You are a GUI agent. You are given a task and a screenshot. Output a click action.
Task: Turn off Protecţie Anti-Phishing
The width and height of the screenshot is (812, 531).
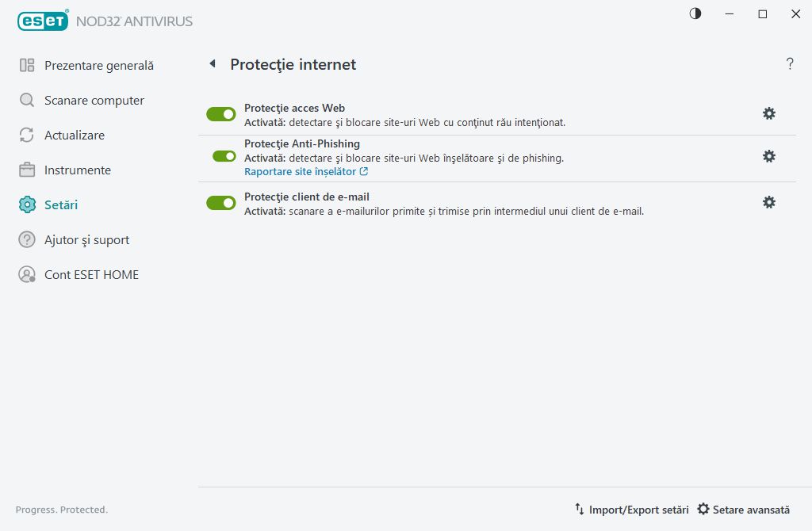coord(220,156)
